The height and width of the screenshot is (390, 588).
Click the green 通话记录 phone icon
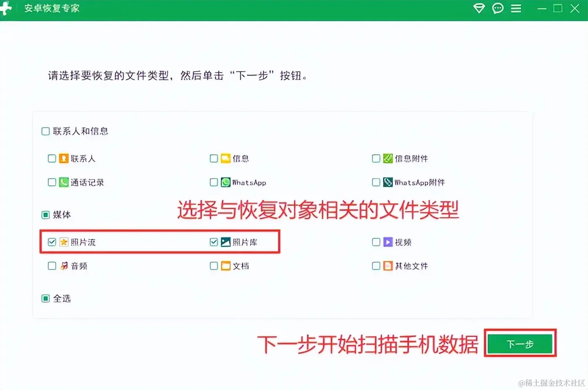(x=63, y=182)
